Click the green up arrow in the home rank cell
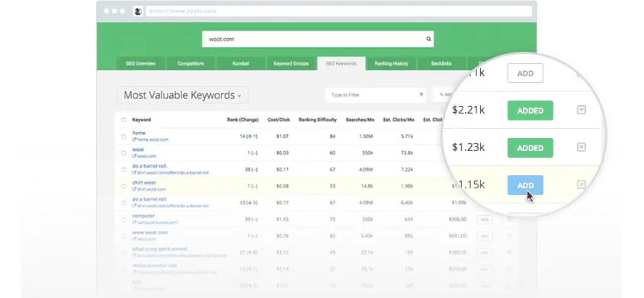Screen dimensions: 644x298 click(x=251, y=136)
